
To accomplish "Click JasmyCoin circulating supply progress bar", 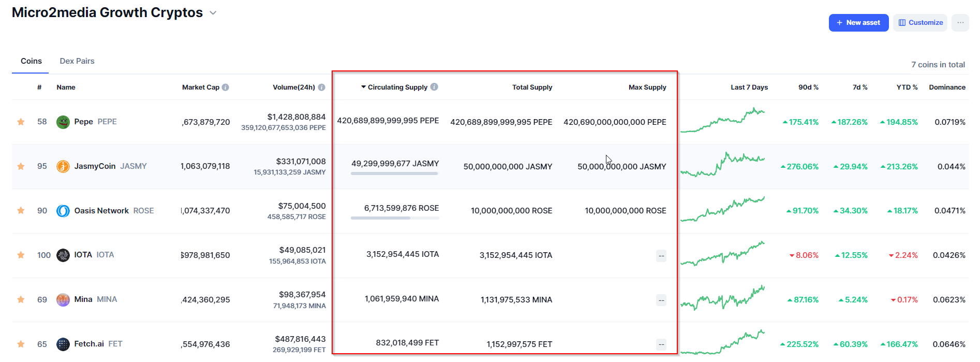I will [395, 173].
